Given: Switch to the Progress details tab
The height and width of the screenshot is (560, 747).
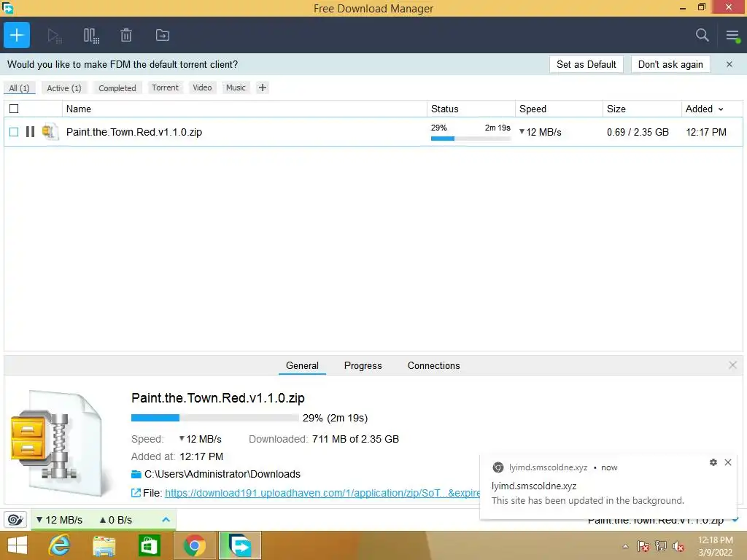Looking at the screenshot, I should click(363, 366).
